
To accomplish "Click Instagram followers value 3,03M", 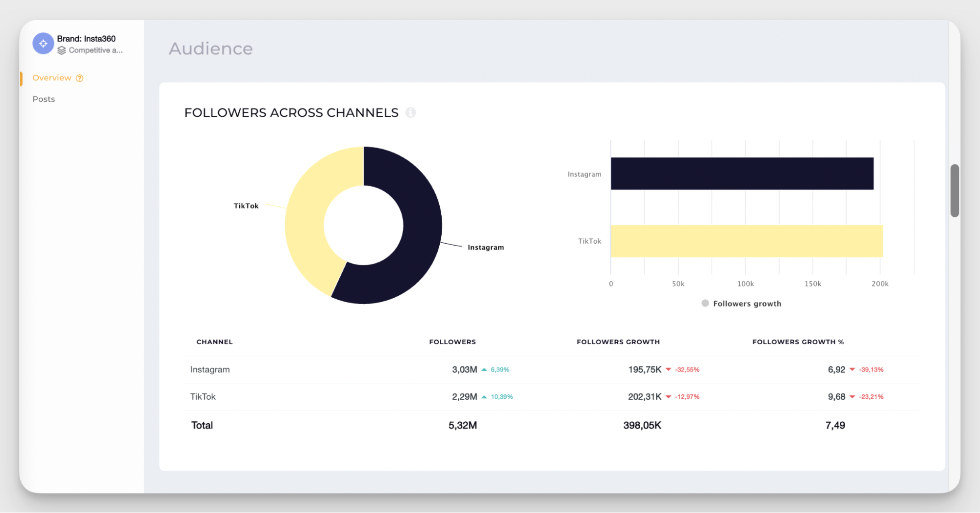I will 464,370.
